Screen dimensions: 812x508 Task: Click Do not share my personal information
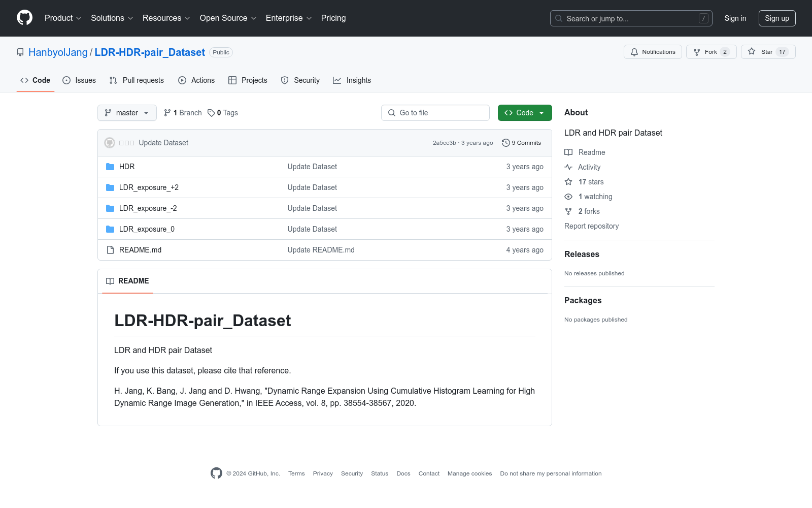click(x=551, y=473)
